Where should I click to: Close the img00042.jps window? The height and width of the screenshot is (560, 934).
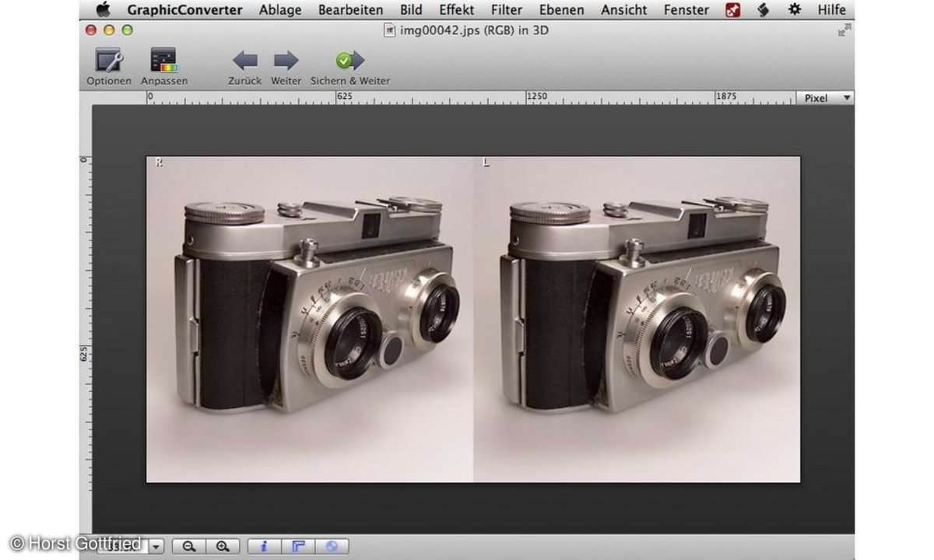click(91, 30)
